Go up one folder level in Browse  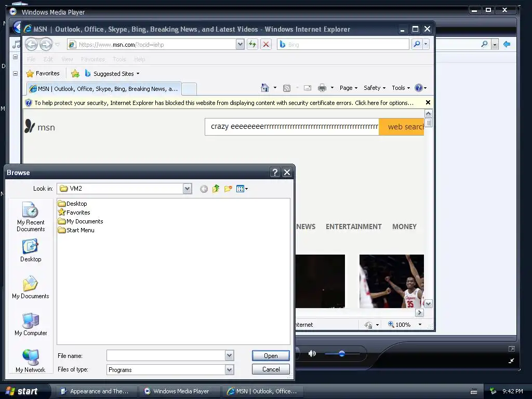(x=216, y=189)
